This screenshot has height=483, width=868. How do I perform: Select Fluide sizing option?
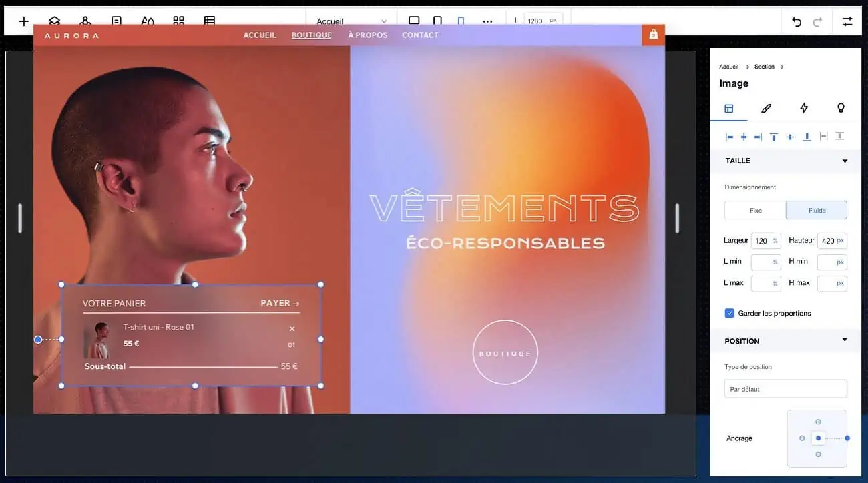click(x=817, y=210)
